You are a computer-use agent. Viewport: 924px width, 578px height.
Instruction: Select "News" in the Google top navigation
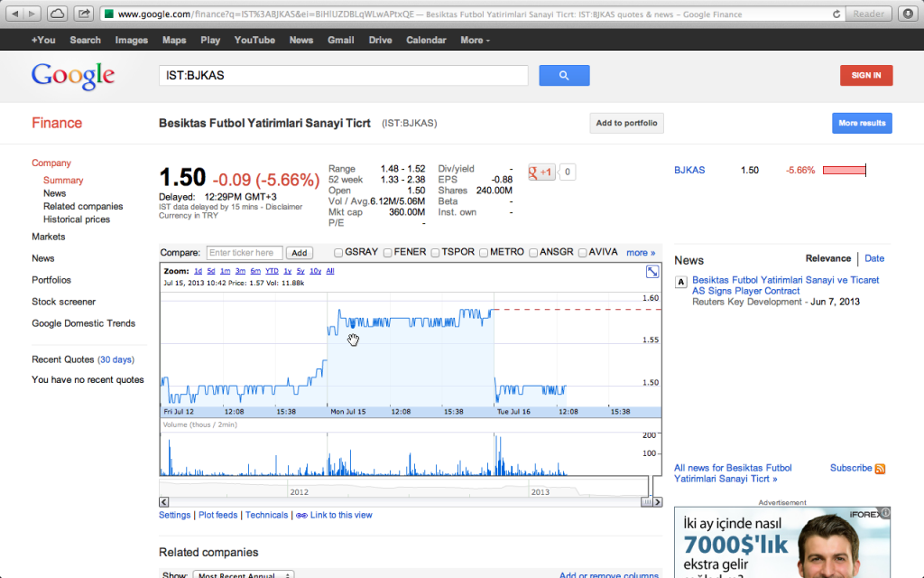(300, 40)
